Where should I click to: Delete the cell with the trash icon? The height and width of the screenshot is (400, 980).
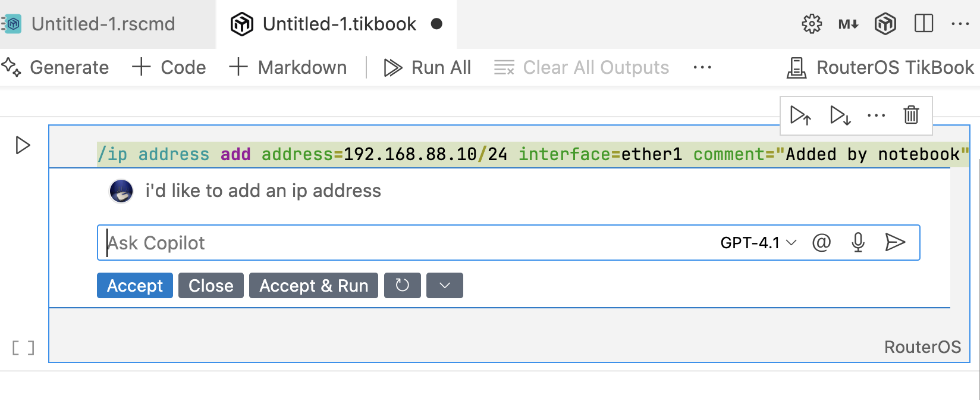(912, 116)
